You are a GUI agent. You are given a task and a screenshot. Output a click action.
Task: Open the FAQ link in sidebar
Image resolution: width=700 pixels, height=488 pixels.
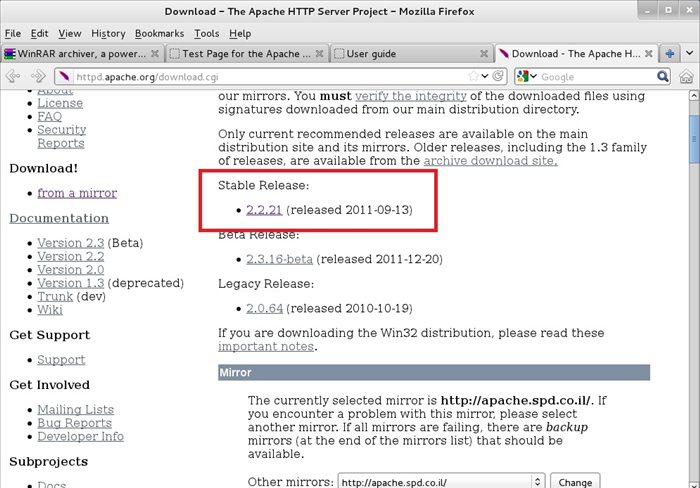click(50, 117)
